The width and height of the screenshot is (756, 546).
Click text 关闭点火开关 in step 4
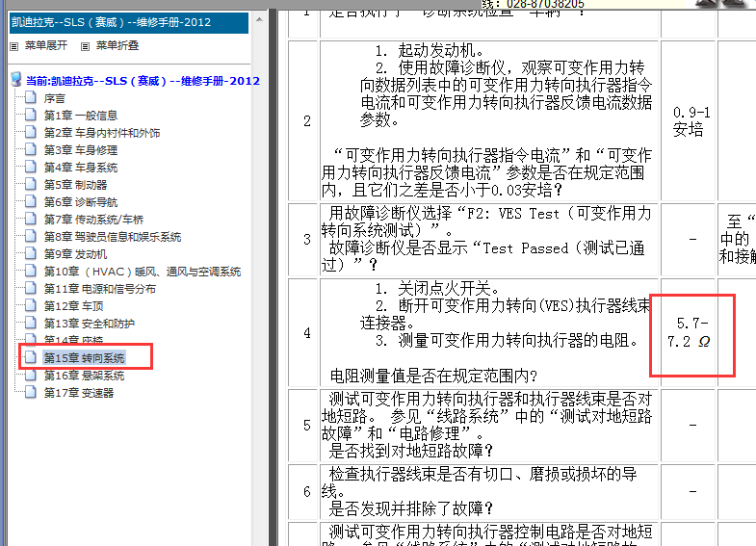tap(449, 288)
